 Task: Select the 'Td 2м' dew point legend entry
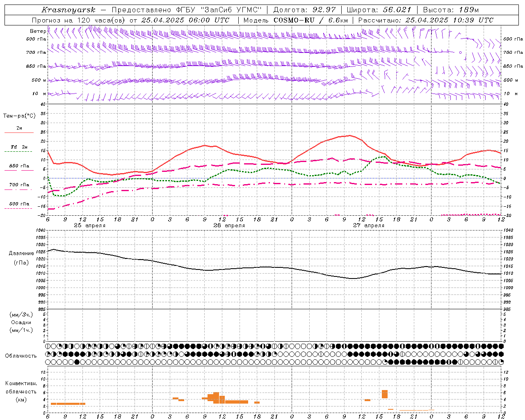coord(19,146)
